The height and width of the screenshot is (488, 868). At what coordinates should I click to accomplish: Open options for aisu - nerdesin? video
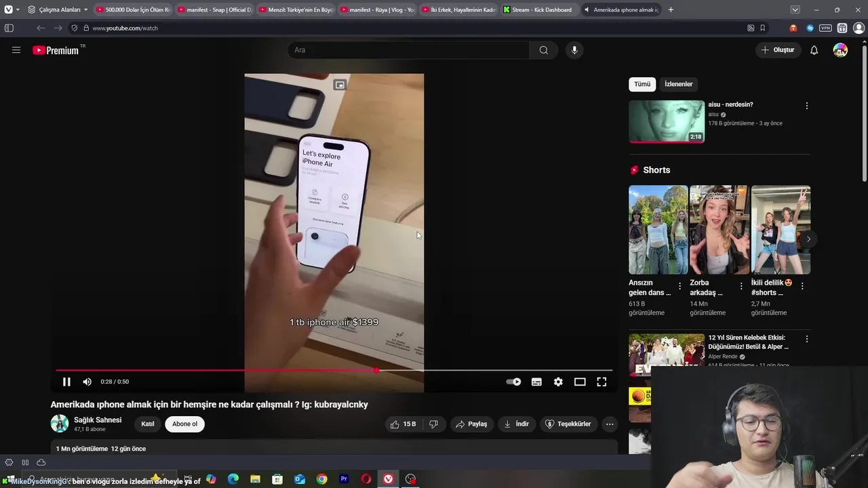tap(806, 106)
